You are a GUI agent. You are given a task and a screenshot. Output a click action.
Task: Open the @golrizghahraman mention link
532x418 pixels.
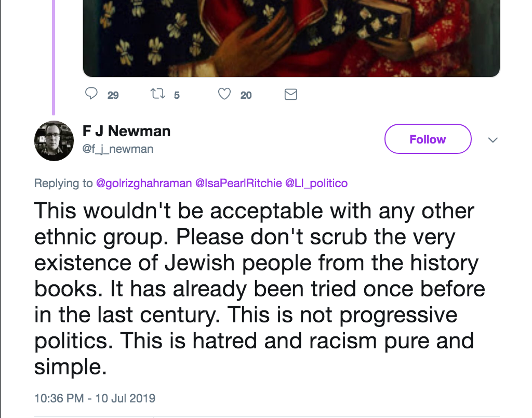[144, 183]
